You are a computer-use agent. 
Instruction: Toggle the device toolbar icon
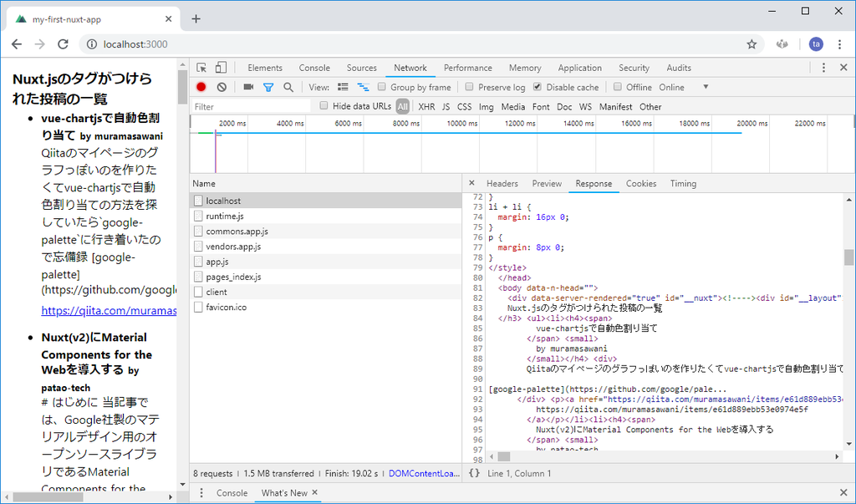pyautogui.click(x=221, y=68)
